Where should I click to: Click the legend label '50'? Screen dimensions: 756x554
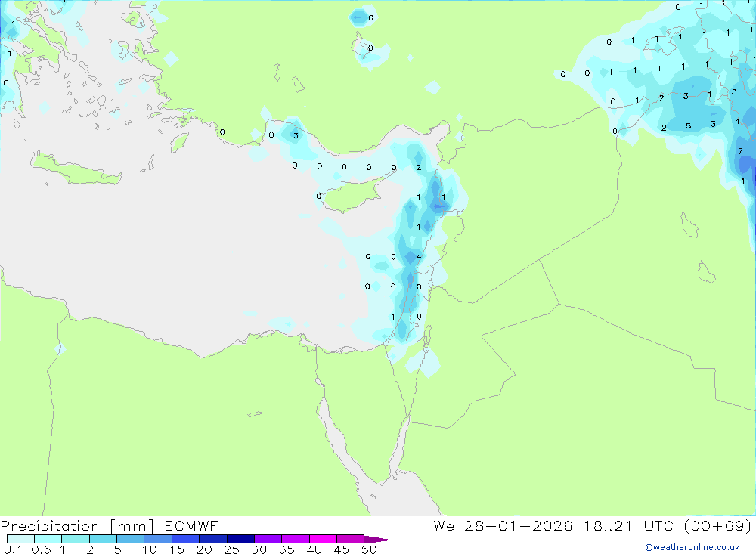click(369, 549)
